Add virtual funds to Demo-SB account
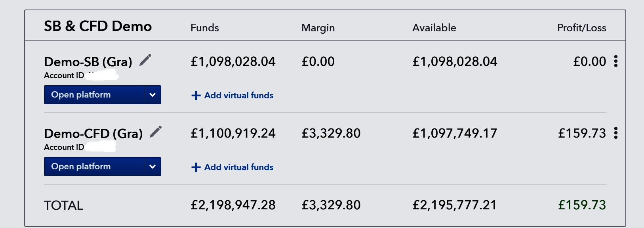 click(232, 96)
